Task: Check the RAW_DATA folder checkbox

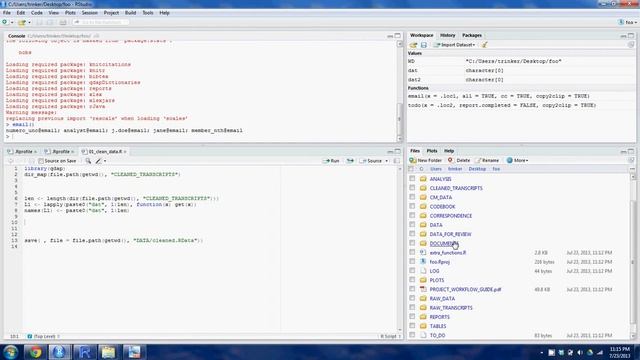Action: point(412,298)
